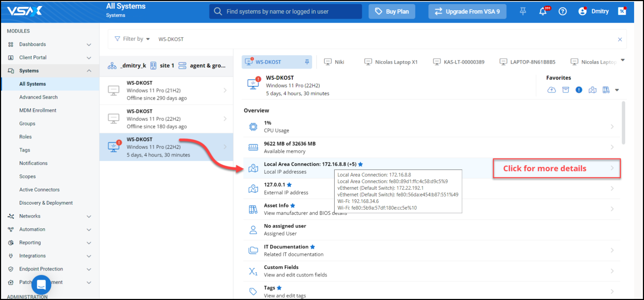This screenshot has width=644, height=300.
Task: Click the _dmitry_k organization breadcrumb
Action: pos(127,65)
